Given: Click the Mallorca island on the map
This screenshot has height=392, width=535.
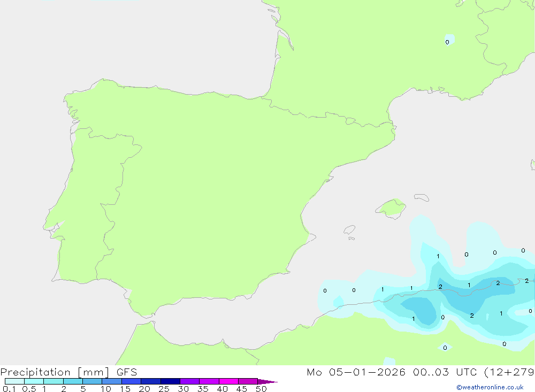Looking at the screenshot, I should 391,208.
